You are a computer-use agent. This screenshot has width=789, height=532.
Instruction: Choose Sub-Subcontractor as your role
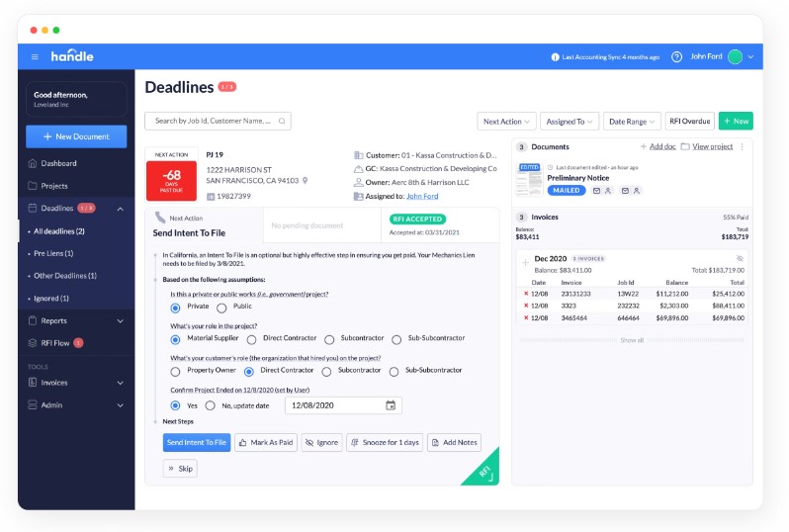click(x=396, y=340)
